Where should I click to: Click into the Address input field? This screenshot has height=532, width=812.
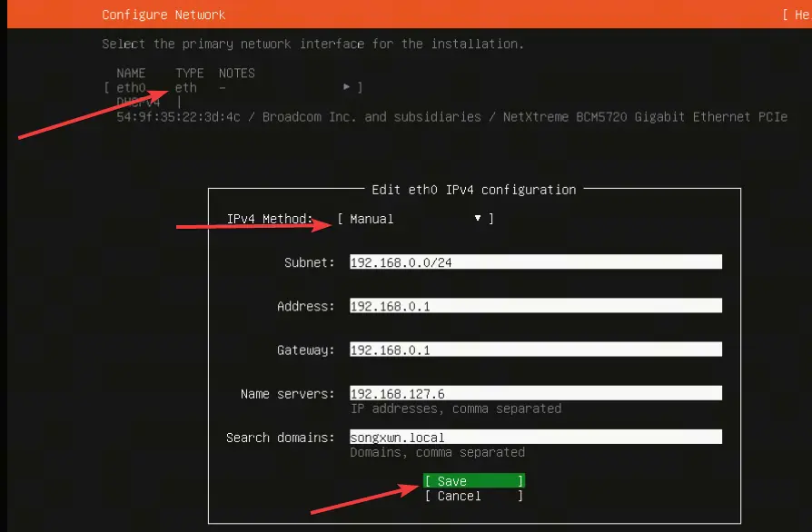tap(536, 305)
